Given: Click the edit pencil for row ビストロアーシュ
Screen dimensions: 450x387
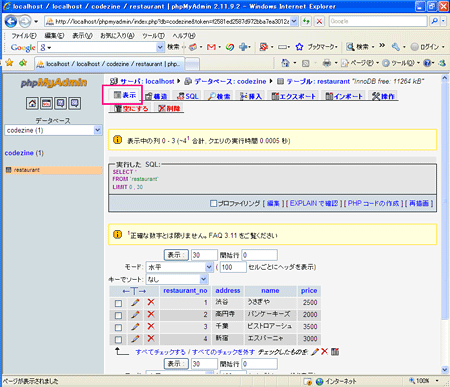Looking at the screenshot, I should click(x=135, y=326).
